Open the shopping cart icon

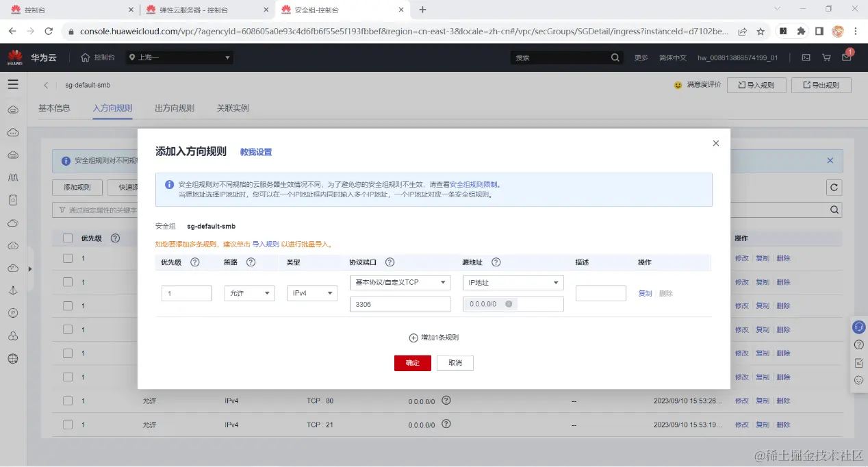(826, 58)
